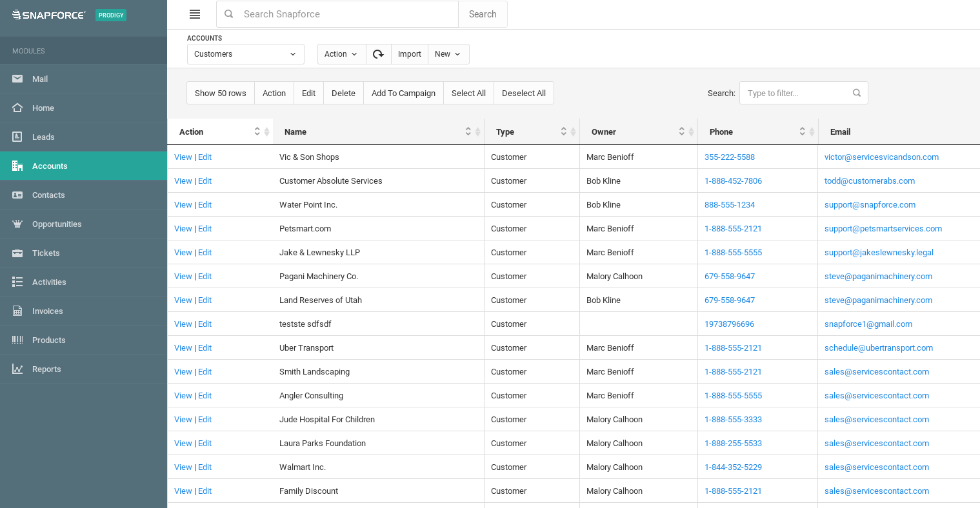Click the Leads icon in sidebar
Viewport: 980px width, 508px height.
[x=17, y=137]
